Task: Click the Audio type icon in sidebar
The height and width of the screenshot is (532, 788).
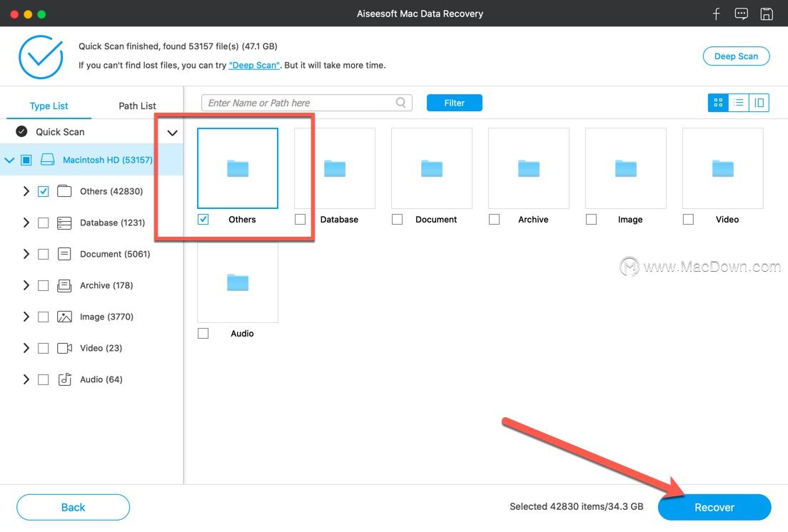Action: (x=64, y=379)
